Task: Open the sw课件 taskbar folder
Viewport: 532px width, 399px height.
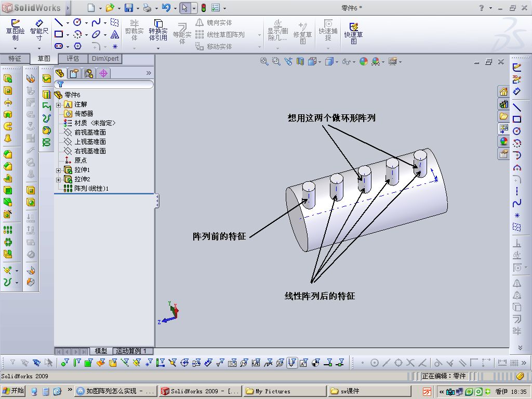Action: click(369, 391)
